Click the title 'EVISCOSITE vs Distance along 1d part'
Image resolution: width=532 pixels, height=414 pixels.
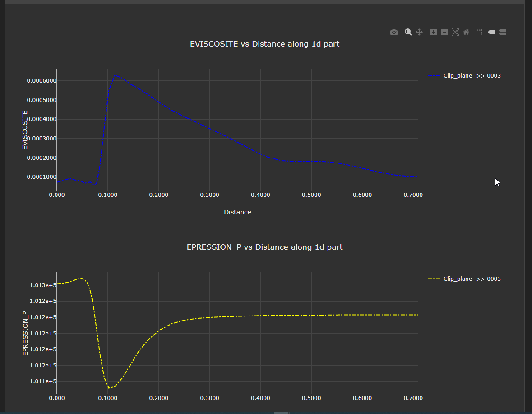coord(264,44)
